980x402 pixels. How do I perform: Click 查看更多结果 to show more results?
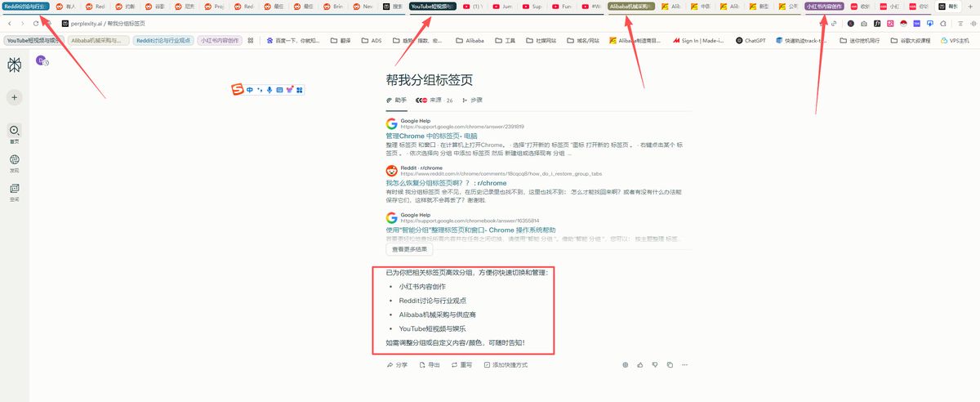pos(409,249)
